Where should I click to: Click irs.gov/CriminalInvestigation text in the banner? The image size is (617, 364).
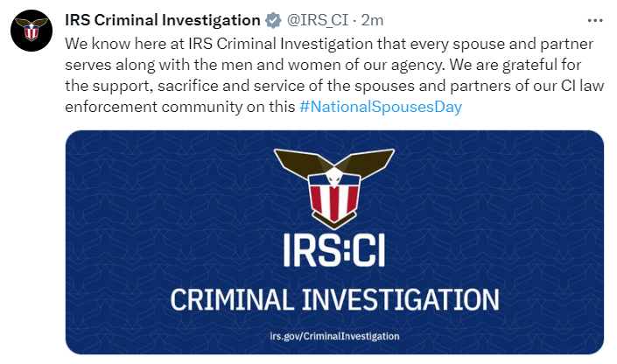(x=335, y=335)
